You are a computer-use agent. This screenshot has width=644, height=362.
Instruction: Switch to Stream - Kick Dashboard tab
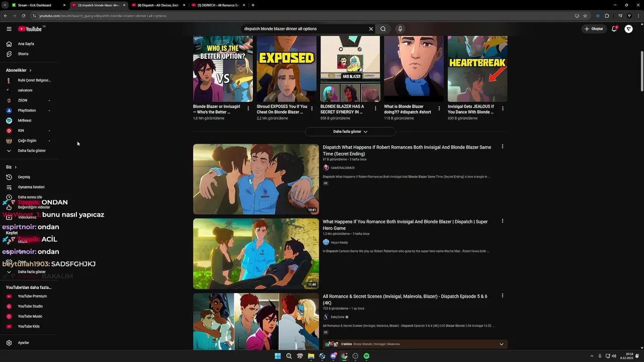click(34, 5)
